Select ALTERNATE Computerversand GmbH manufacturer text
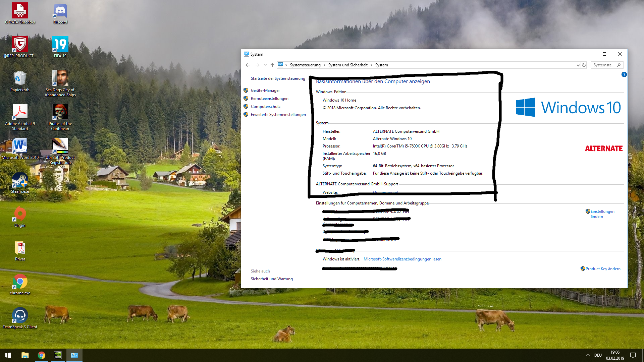 pos(406,131)
